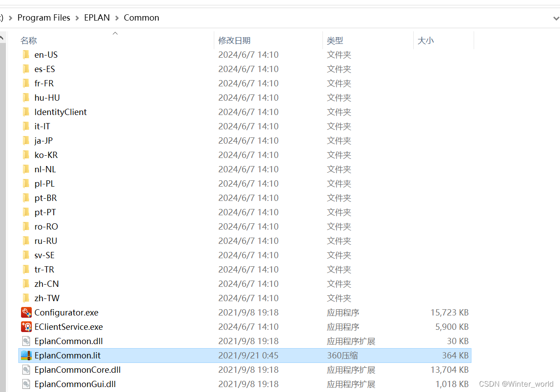Expand the chevron before Program Files
Image resolution: width=560 pixels, height=392 pixels.
tap(10, 18)
